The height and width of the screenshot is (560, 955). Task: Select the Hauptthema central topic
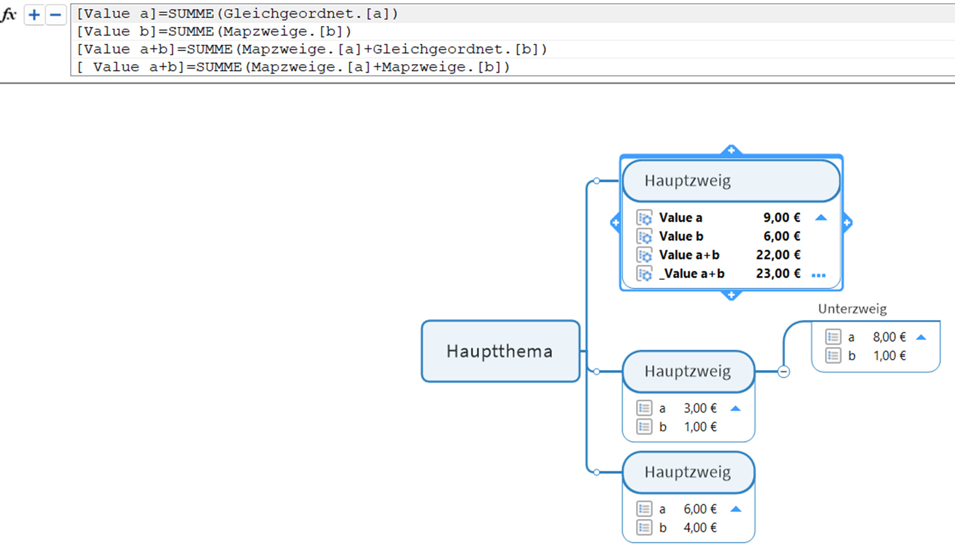click(500, 351)
